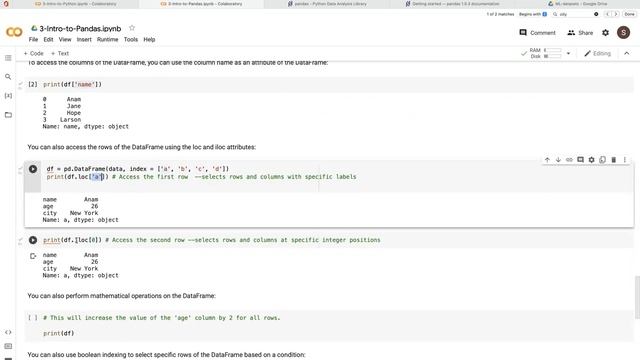
Task: Switch to the 3-Intro-to-Python.ipynb browser tab
Action: (76, 4)
